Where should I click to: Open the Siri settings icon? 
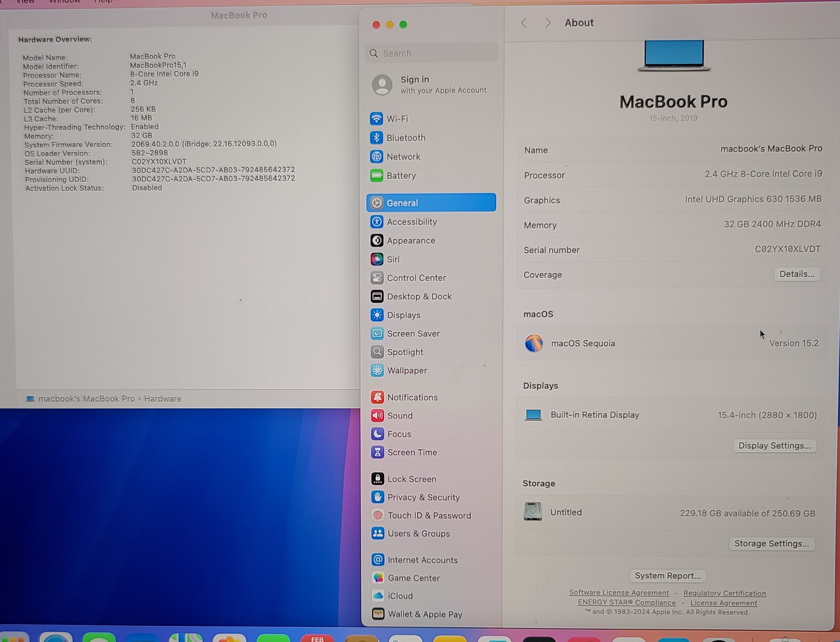coord(377,259)
